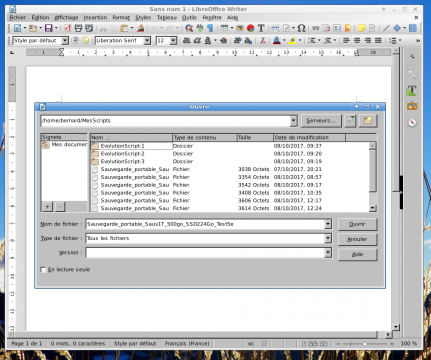The image size is (431, 360).
Task: Apply the red font color swatch
Action: [276, 41]
